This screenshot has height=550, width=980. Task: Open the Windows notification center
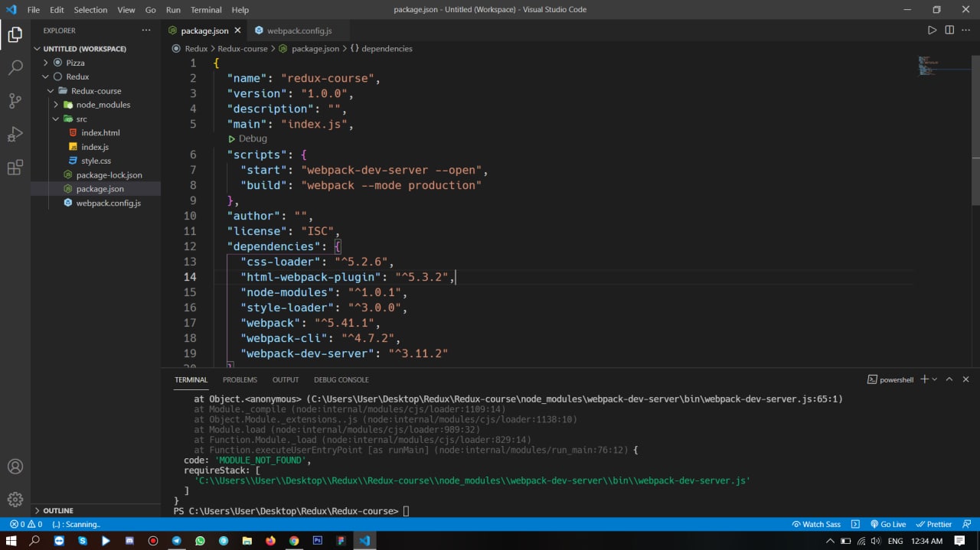[960, 541]
